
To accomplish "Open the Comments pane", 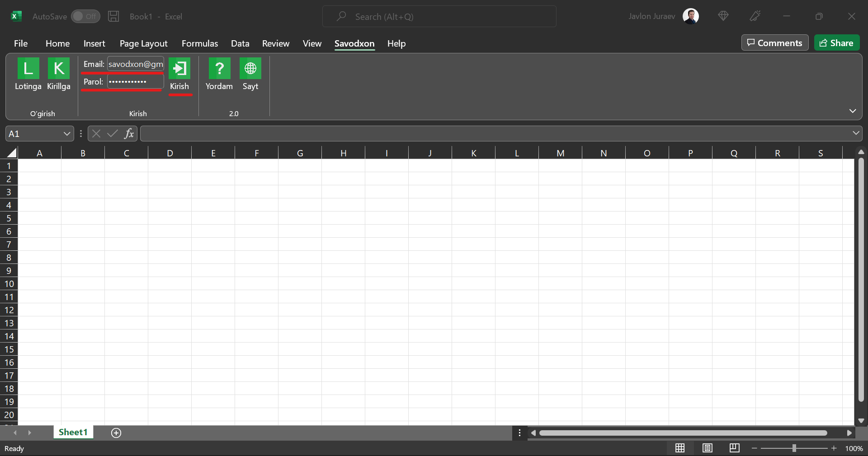I will point(774,43).
